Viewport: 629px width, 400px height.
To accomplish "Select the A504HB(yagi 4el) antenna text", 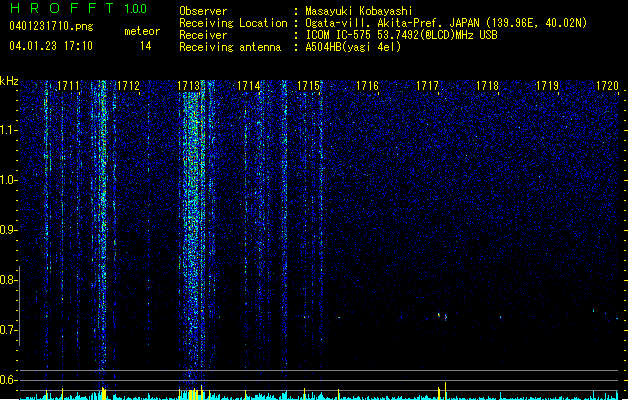I will (353, 47).
